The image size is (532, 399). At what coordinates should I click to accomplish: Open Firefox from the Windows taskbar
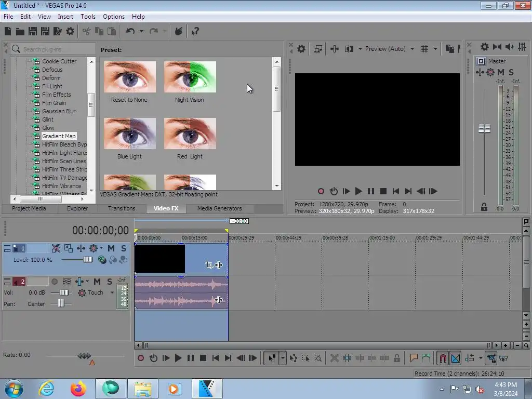(78, 389)
